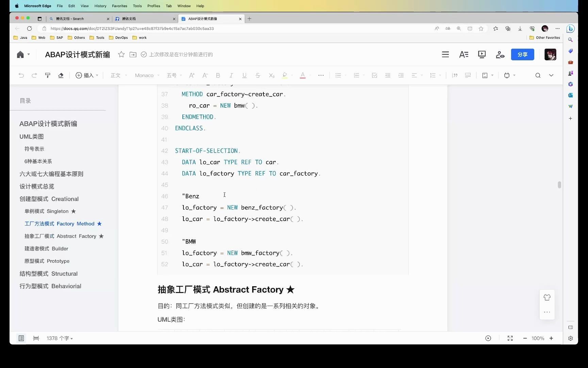Go to 单例模式 Singleton in outline
Image resolution: width=588 pixels, height=368 pixels.
click(50, 211)
